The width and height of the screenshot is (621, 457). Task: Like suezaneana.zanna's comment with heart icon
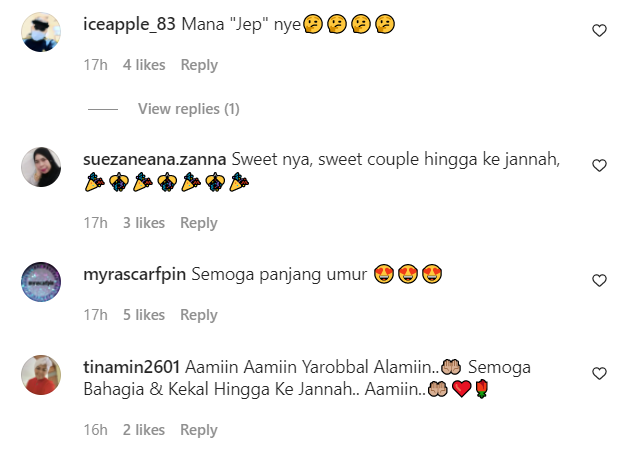click(599, 166)
